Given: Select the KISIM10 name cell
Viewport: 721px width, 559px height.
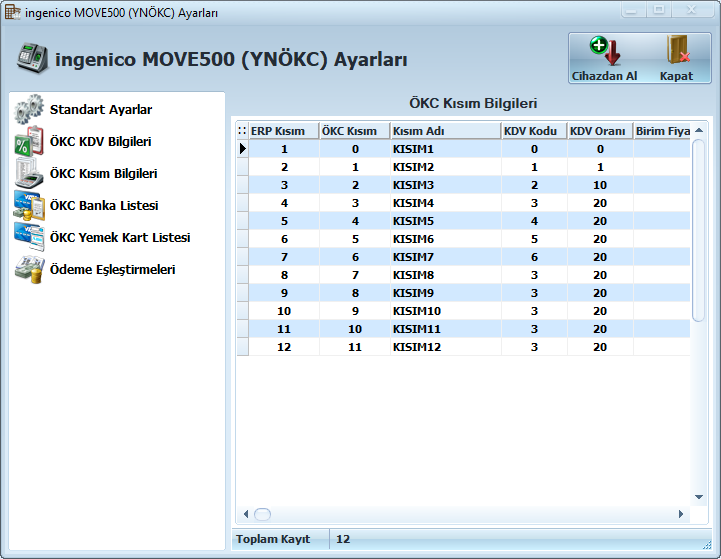Looking at the screenshot, I should pos(446,311).
